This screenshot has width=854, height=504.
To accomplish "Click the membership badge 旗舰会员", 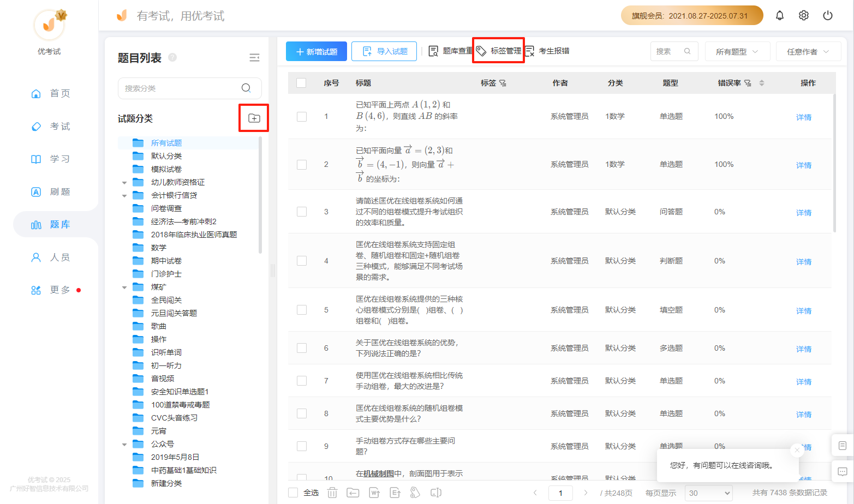I will click(692, 15).
